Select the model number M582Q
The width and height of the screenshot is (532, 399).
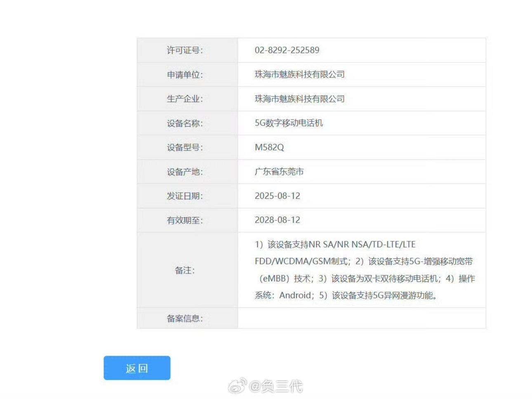tap(269, 147)
